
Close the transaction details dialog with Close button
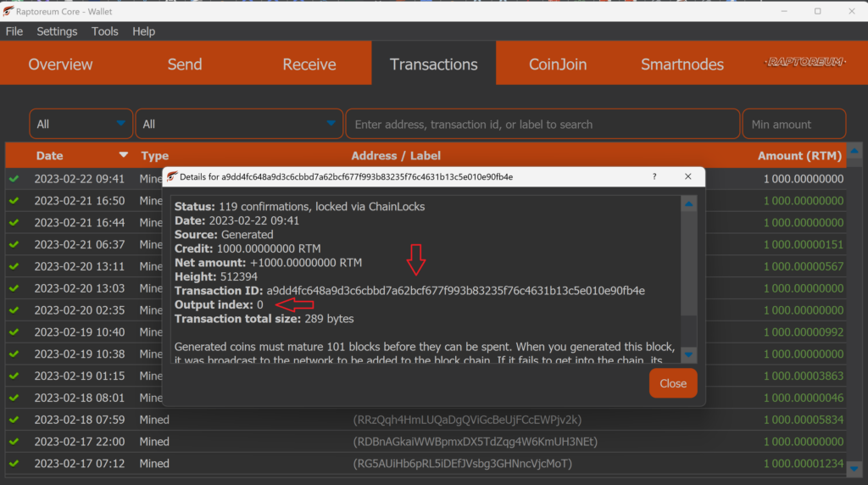point(673,383)
